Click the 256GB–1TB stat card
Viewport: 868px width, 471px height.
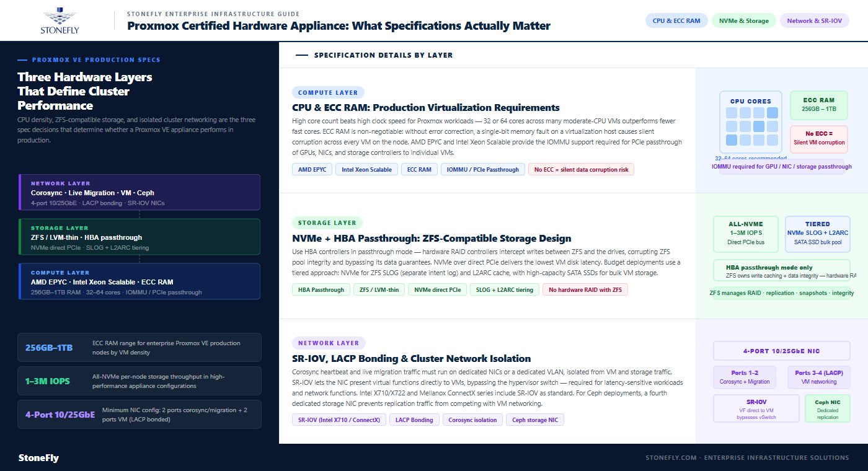point(139,347)
